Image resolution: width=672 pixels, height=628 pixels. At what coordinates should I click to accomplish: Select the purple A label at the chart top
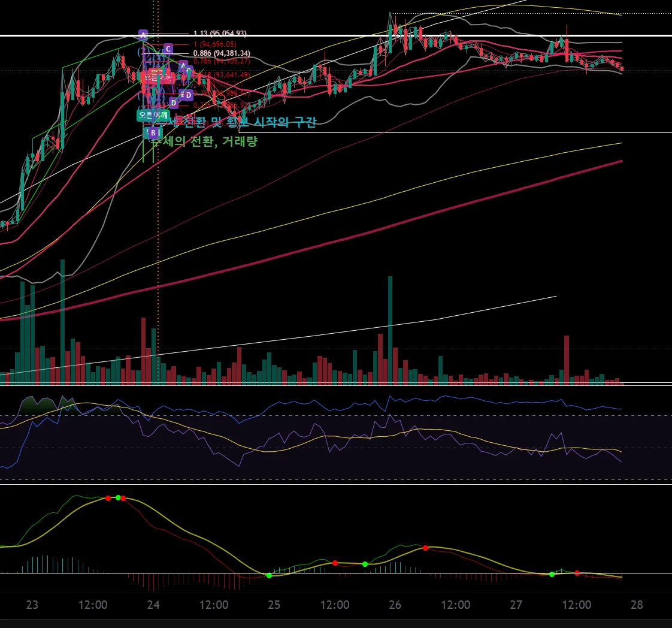(143, 34)
